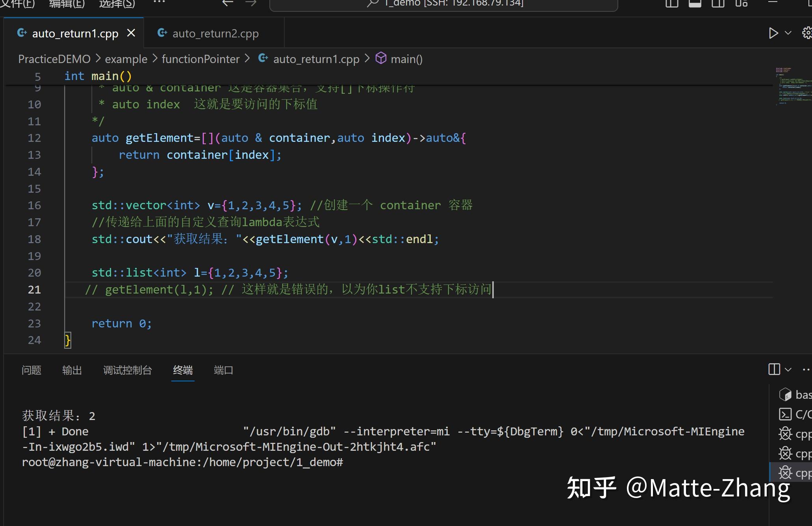Switch to the auto_return2.cpp tab
Viewport: 812px width, 526px height.
coord(215,33)
